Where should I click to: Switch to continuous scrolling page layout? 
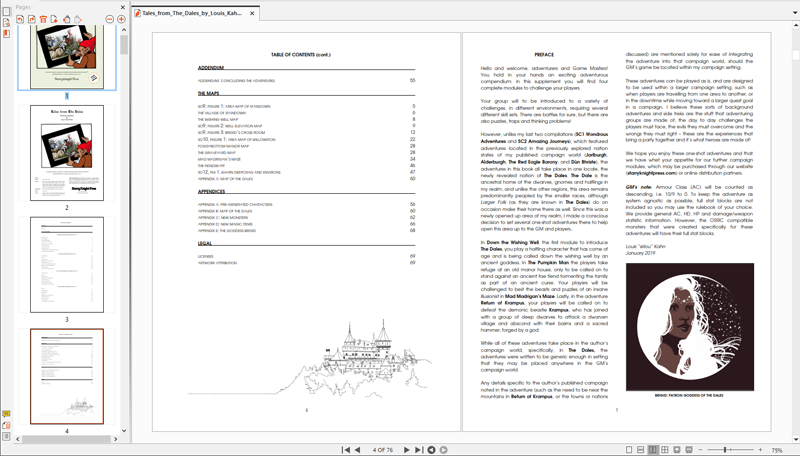[641, 450]
